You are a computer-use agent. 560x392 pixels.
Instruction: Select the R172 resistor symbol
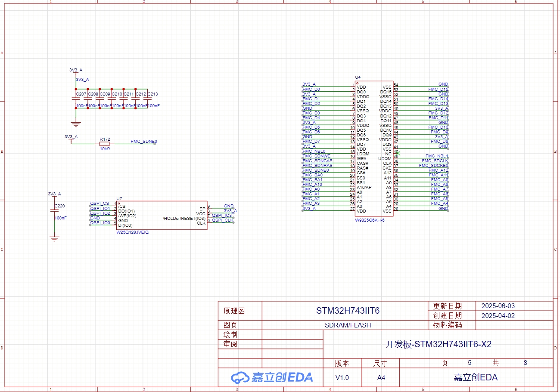click(x=105, y=144)
